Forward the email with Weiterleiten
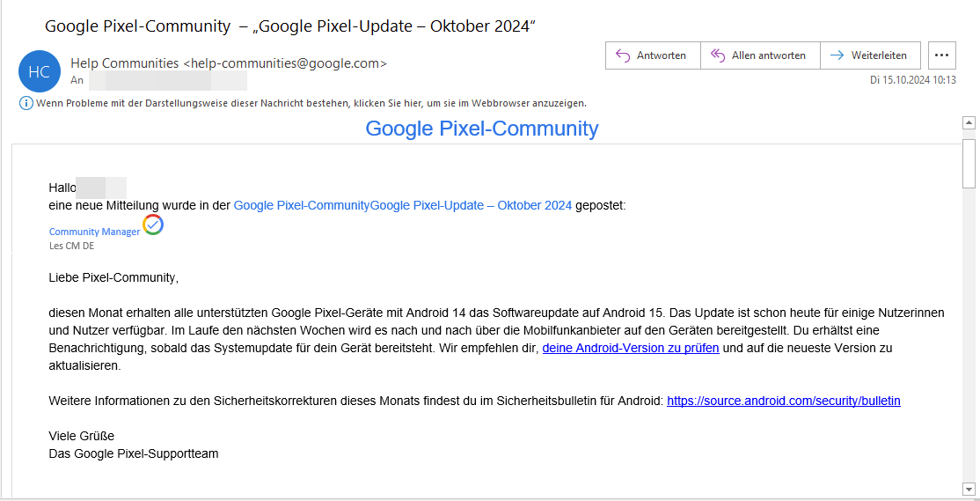The width and height of the screenshot is (980, 501). pos(869,55)
